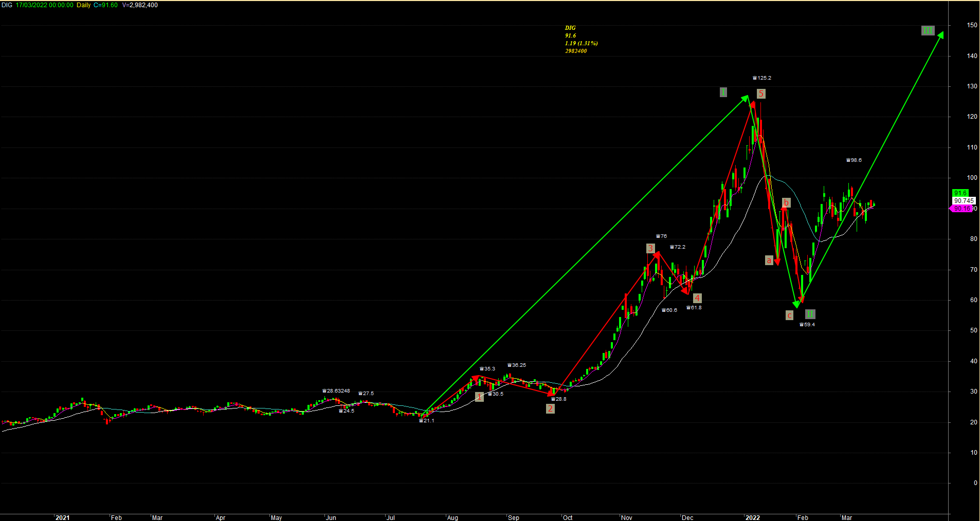Click the red wave 4 label box

click(697, 298)
